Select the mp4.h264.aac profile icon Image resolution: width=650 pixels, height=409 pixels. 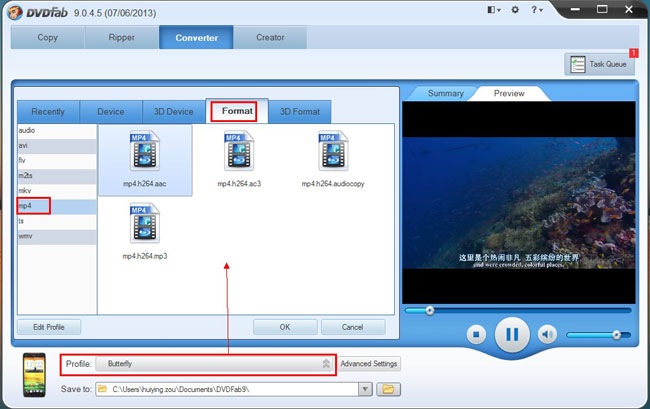point(145,151)
